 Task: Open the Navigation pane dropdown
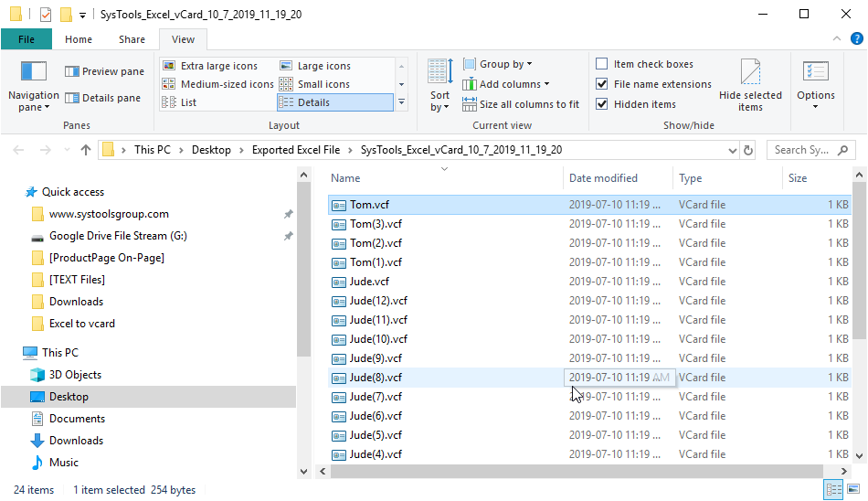33,86
